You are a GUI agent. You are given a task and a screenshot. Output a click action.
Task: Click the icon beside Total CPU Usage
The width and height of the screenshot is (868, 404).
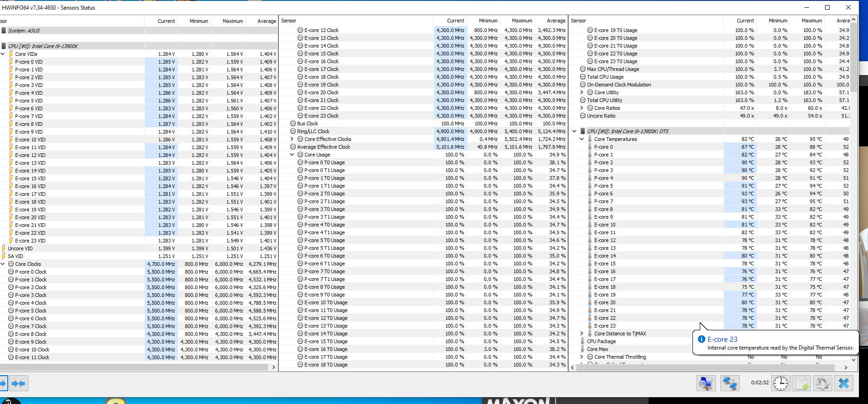[x=583, y=77]
